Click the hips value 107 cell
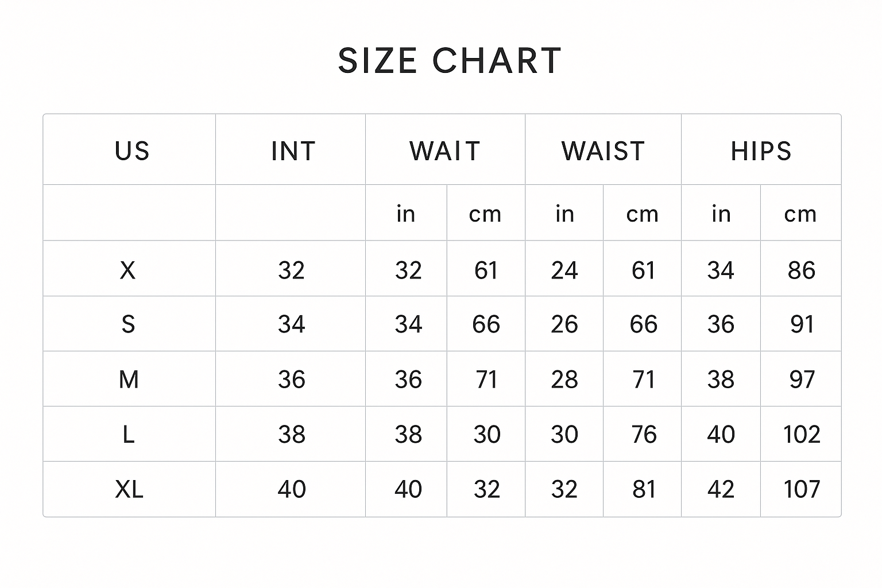This screenshot has width=882, height=588. tap(802, 489)
